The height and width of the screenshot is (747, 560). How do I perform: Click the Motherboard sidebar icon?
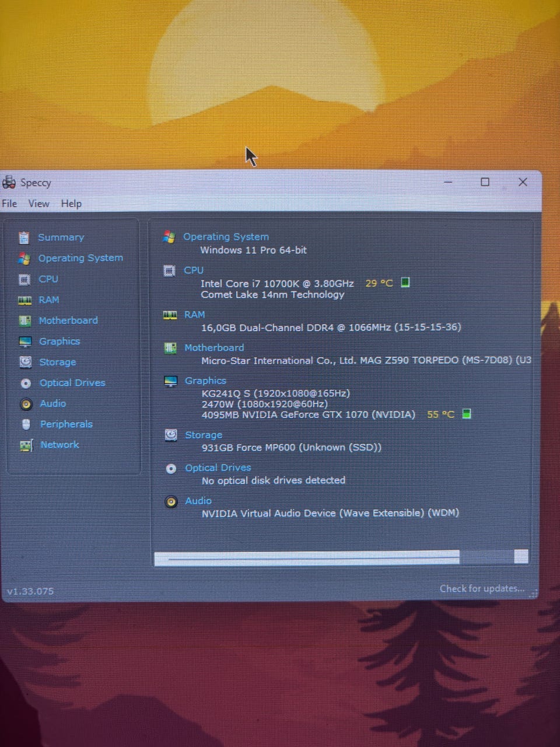coord(25,320)
